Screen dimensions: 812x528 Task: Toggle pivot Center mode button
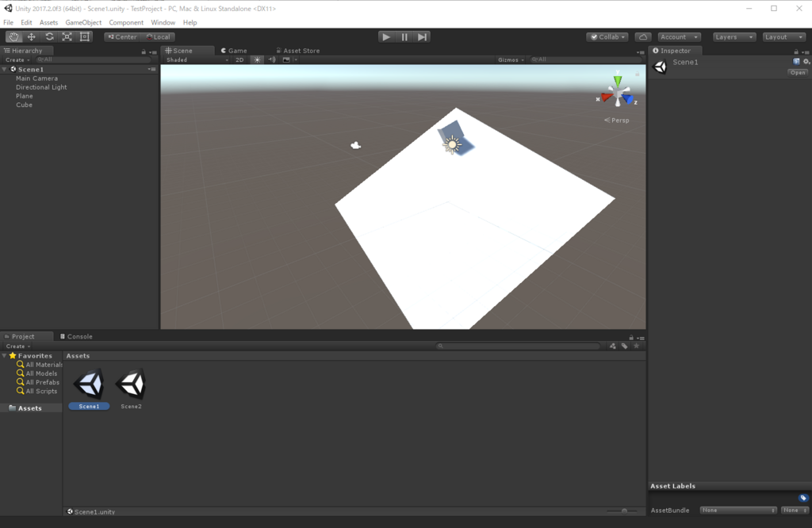pos(122,36)
